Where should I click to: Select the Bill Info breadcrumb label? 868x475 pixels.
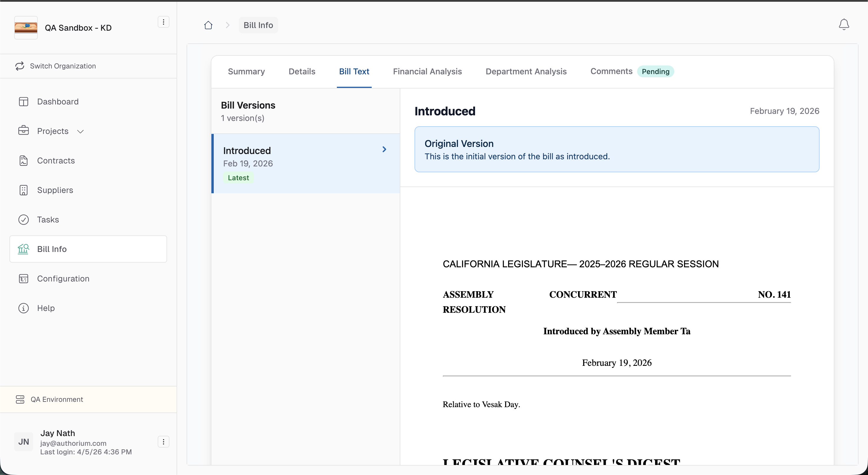click(x=258, y=25)
